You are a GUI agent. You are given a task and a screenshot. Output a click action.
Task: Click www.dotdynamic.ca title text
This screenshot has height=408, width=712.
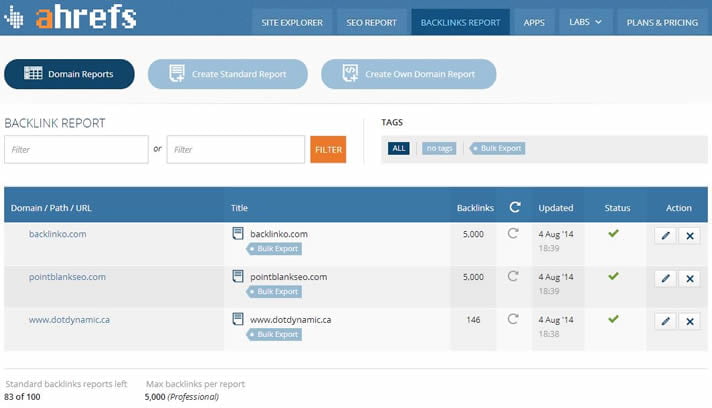pos(291,320)
